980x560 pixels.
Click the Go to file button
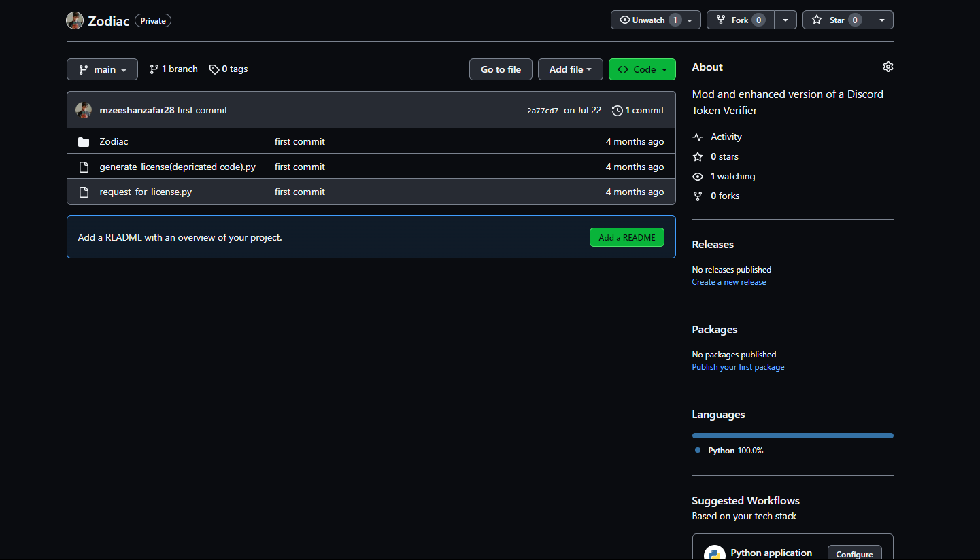[x=501, y=69]
